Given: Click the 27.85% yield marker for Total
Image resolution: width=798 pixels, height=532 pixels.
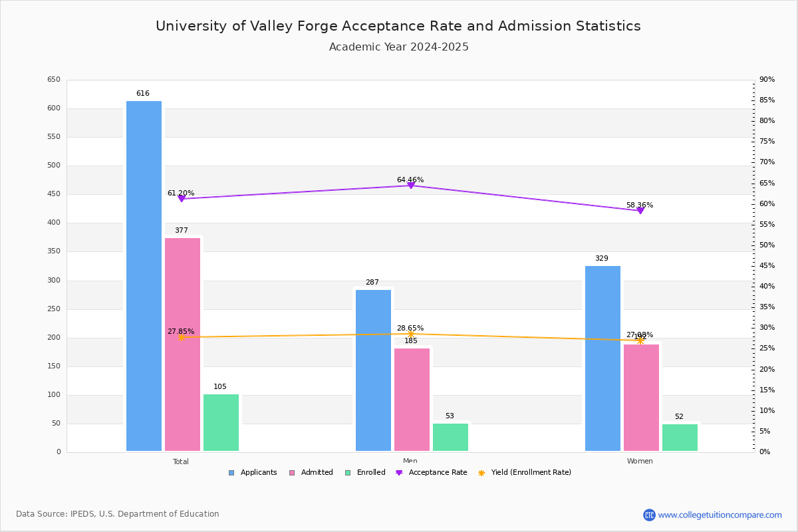Looking at the screenshot, I should pos(181,337).
